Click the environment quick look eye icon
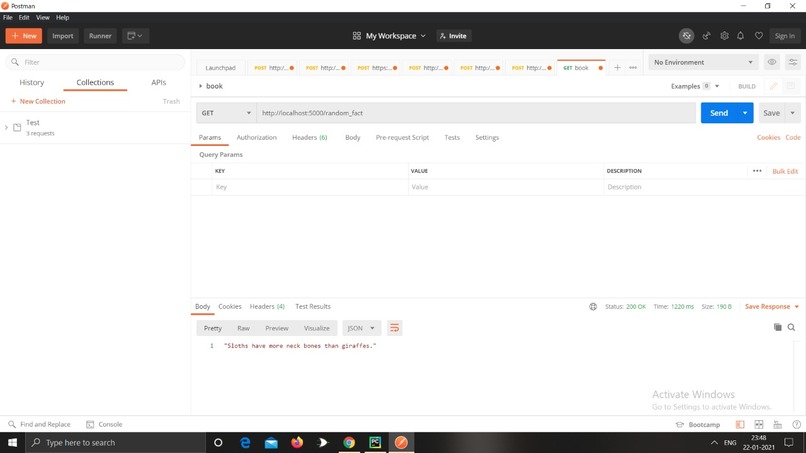806x453 pixels. pyautogui.click(x=772, y=62)
